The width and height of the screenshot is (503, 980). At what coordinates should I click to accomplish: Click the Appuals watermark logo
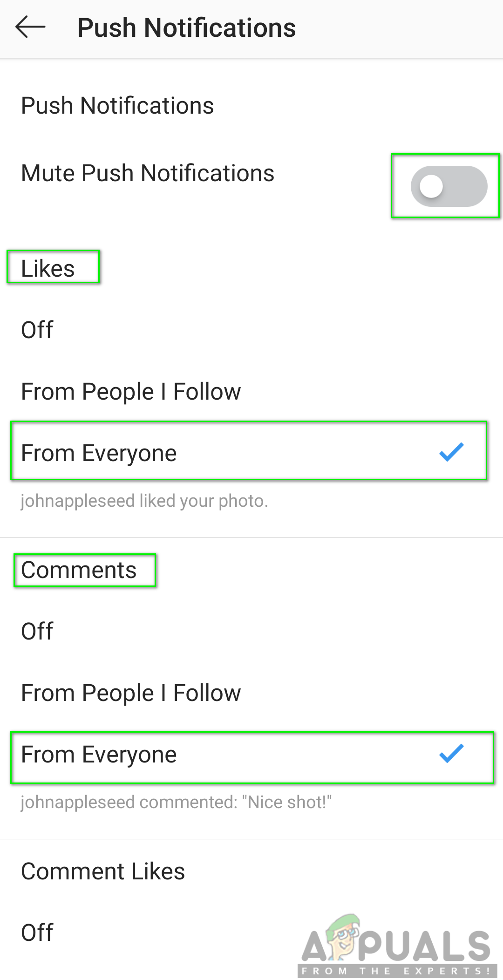click(397, 946)
